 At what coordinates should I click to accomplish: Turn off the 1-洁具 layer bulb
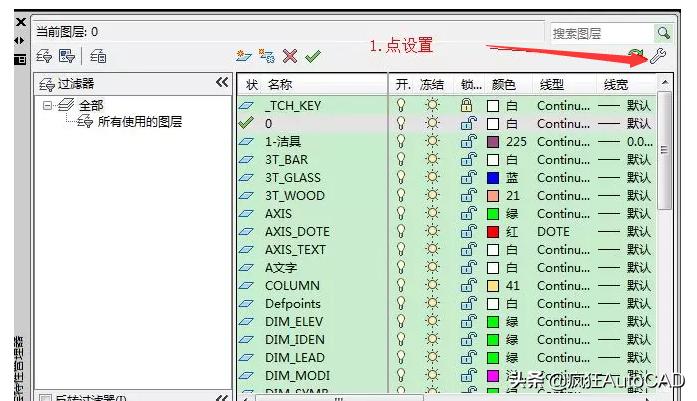point(401,141)
